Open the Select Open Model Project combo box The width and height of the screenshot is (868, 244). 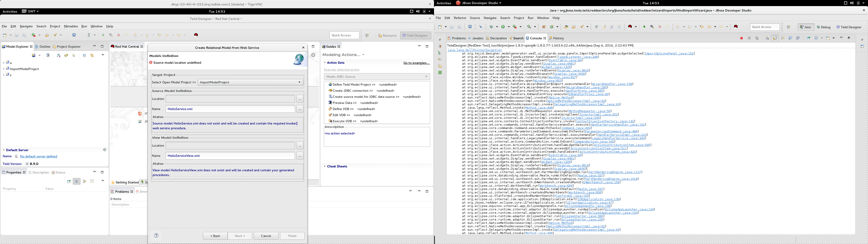click(250, 82)
